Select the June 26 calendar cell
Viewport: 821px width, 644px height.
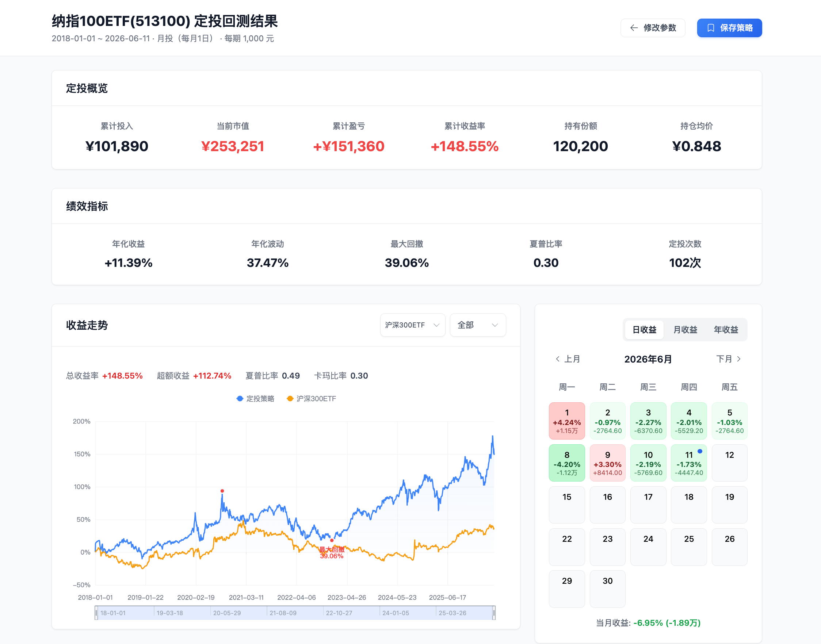point(729,547)
